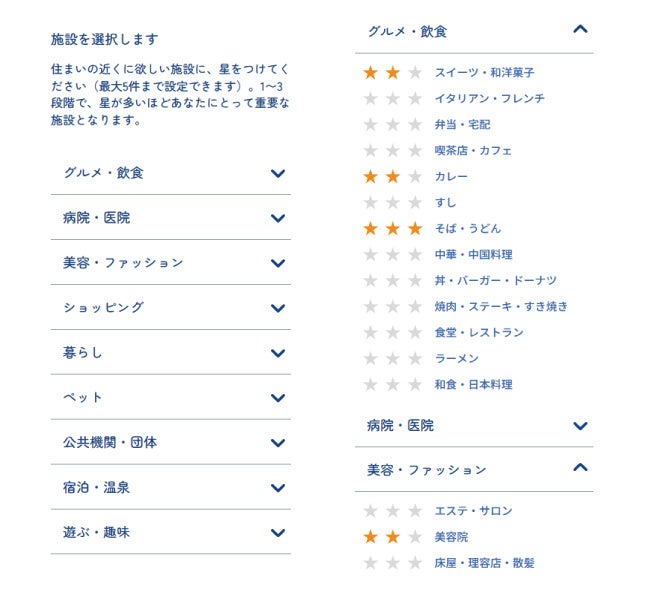The image size is (652, 595).
Task: Set third star for スイーツ・和洋菓子
Action: (x=415, y=73)
